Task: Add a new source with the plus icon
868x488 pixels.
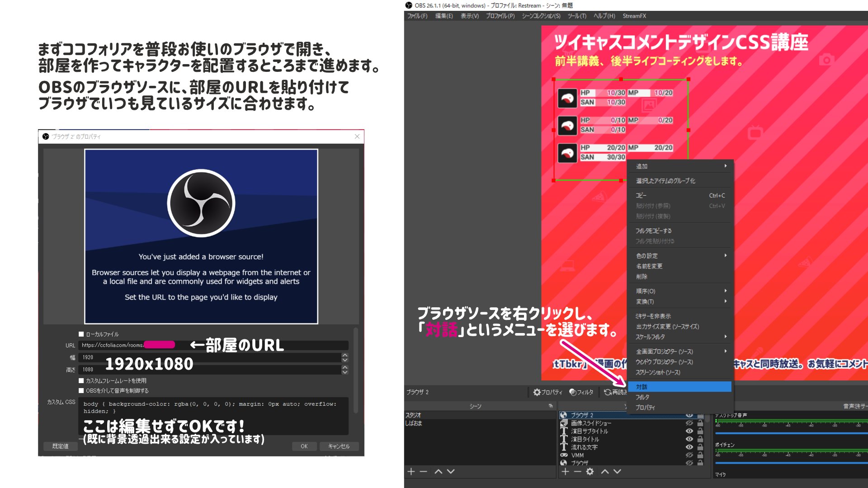Action: [x=566, y=472]
